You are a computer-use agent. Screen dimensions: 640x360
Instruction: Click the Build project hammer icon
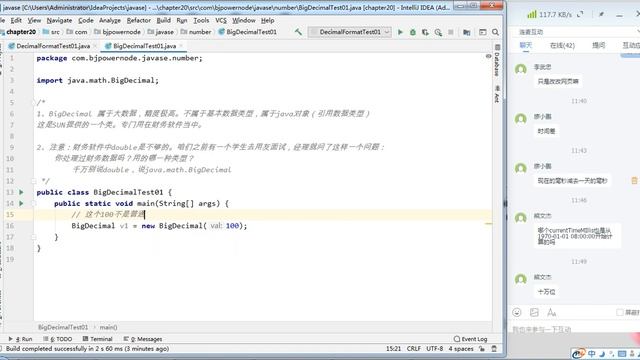(298, 32)
